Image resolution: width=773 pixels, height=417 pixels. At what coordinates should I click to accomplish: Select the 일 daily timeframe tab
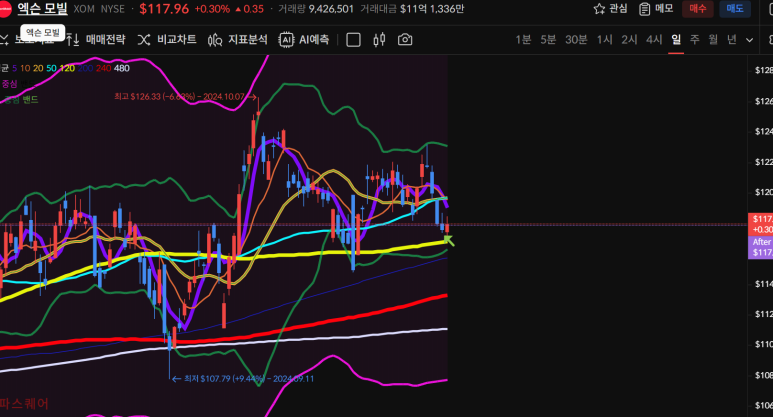[676, 39]
